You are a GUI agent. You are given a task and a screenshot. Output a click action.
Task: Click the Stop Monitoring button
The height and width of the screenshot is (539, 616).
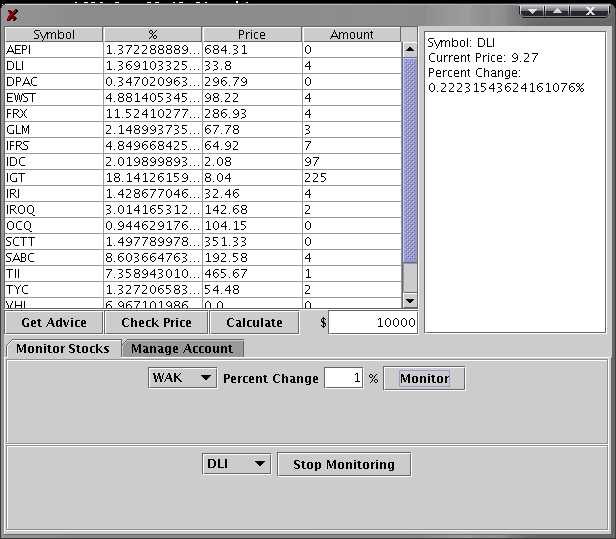click(344, 464)
